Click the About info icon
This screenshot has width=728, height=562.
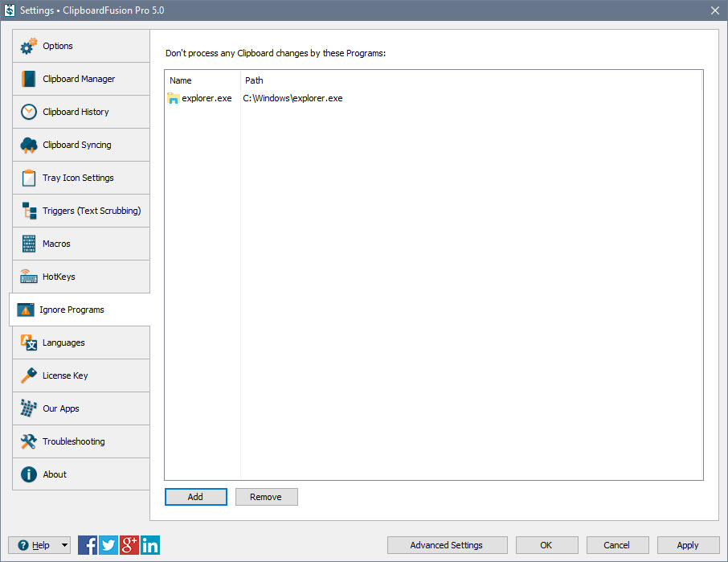click(x=29, y=474)
